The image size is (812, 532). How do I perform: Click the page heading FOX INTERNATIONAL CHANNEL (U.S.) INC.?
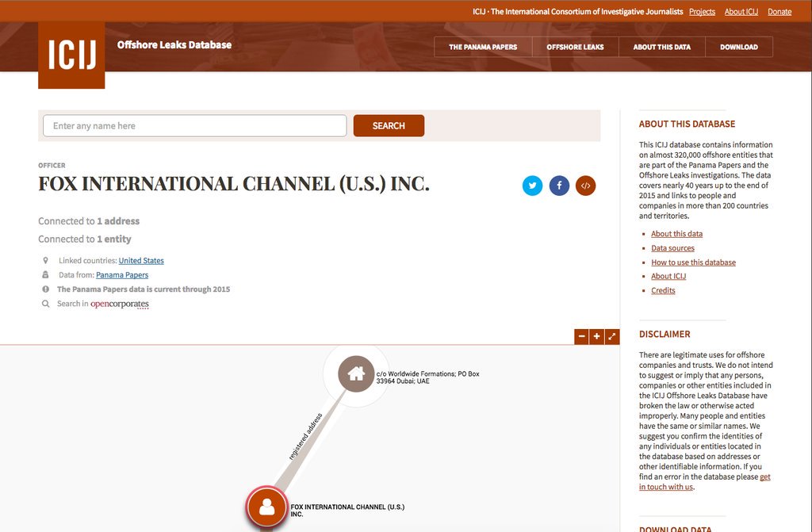pos(234,184)
